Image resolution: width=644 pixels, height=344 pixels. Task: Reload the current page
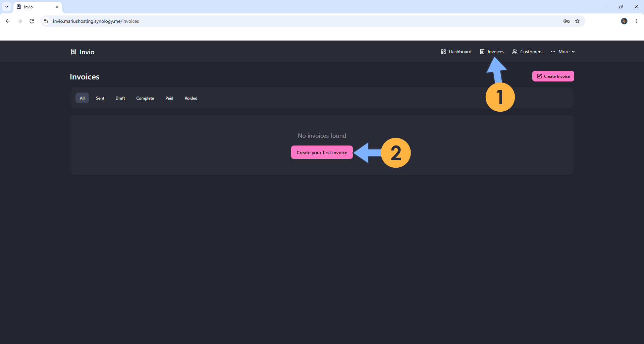(32, 21)
